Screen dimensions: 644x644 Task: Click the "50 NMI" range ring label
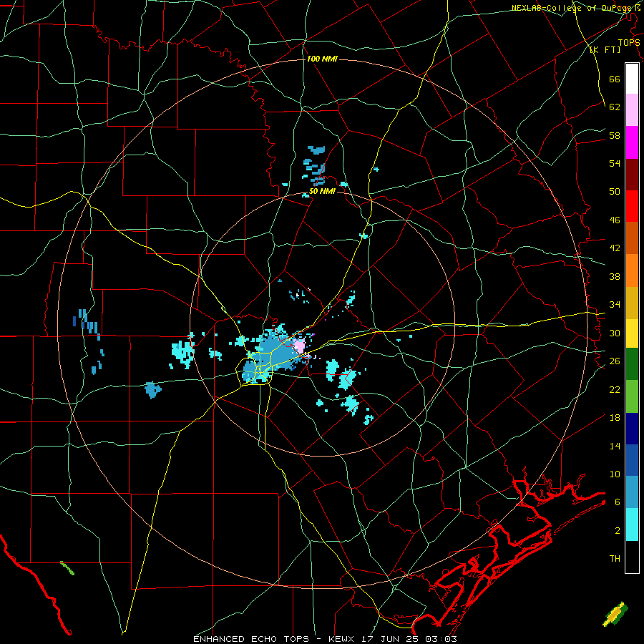click(322, 192)
